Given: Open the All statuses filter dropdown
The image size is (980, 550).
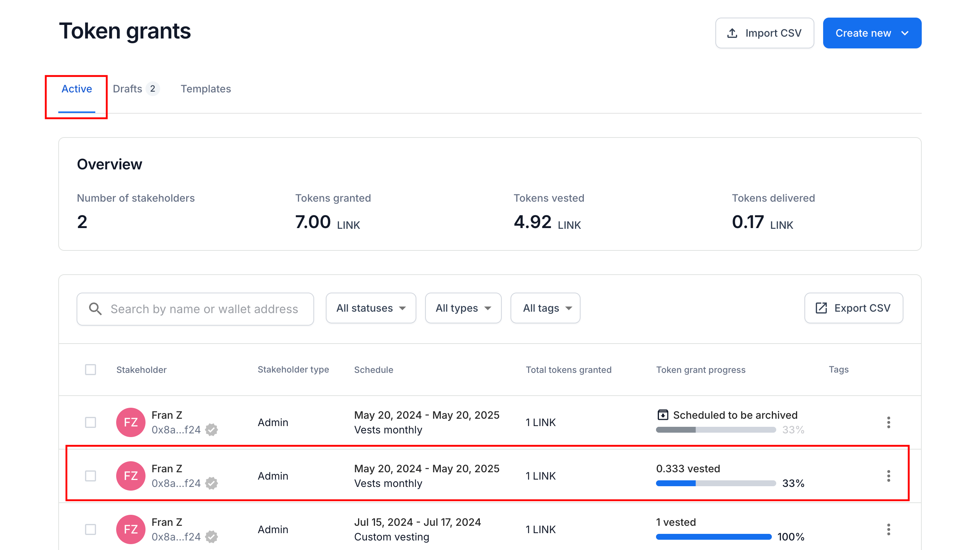Looking at the screenshot, I should coord(371,308).
